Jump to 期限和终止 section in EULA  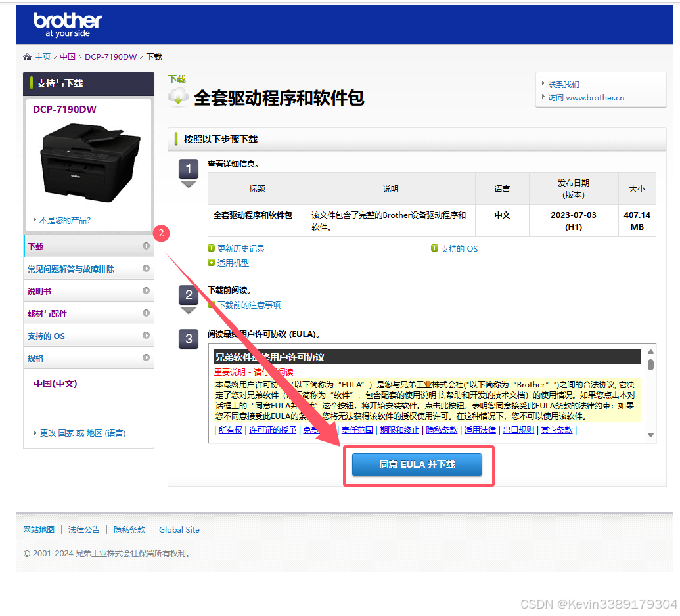coord(399,430)
